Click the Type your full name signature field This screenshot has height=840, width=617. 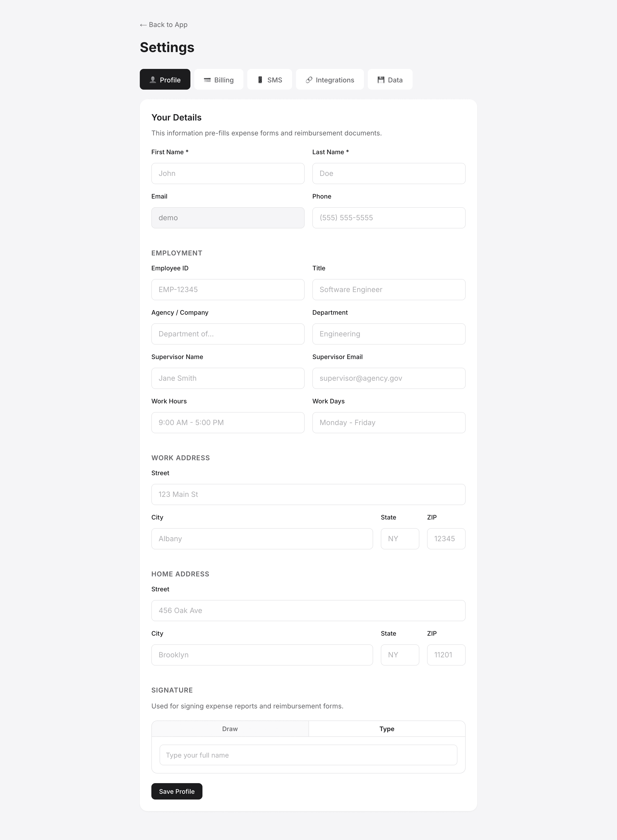(x=308, y=755)
